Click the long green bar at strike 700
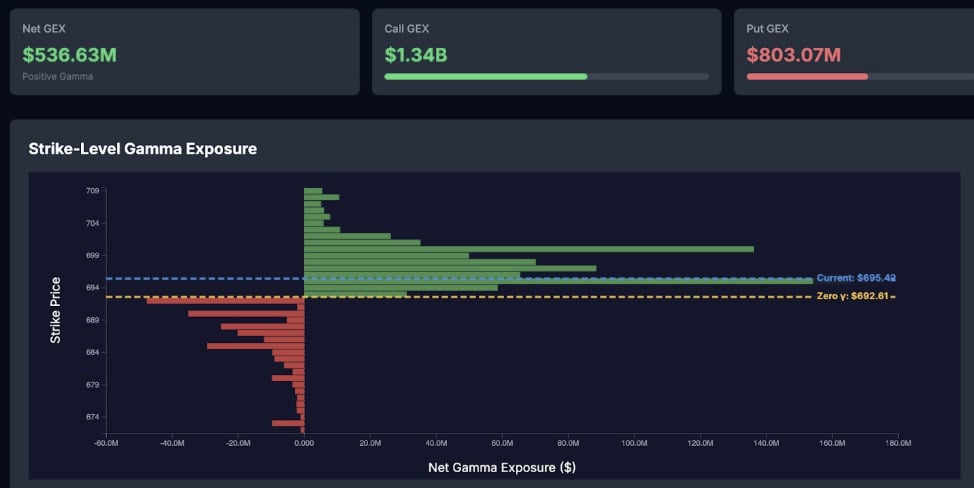The width and height of the screenshot is (974, 488). click(x=529, y=249)
